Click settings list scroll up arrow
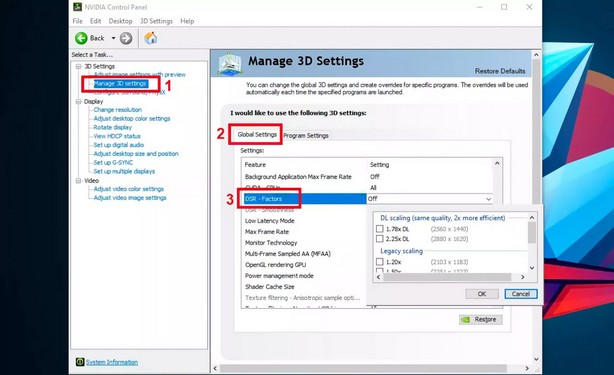614x375 pixels. (497, 163)
